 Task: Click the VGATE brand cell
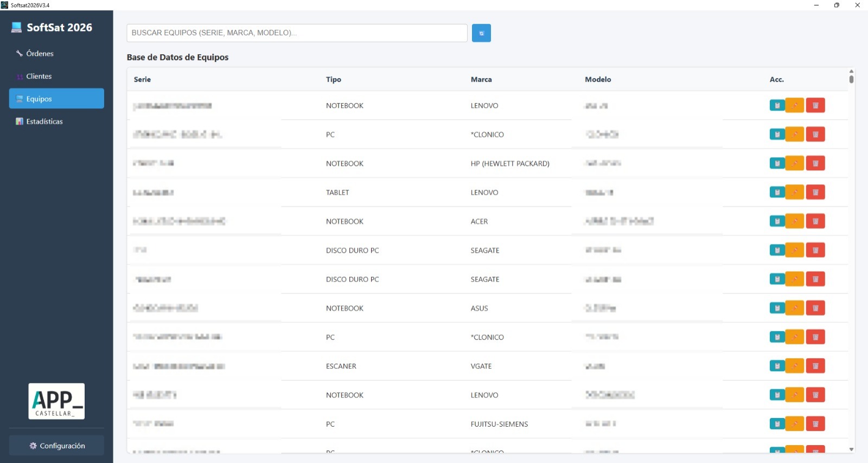tap(481, 366)
